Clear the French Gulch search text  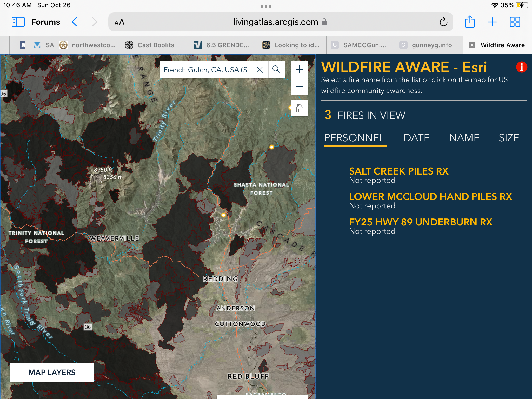tap(260, 70)
